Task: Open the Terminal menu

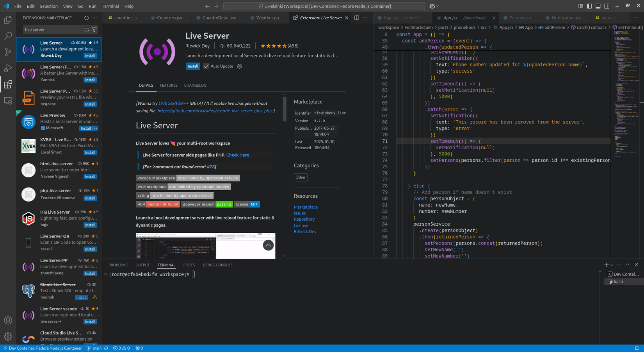Action: pyautogui.click(x=110, y=6)
